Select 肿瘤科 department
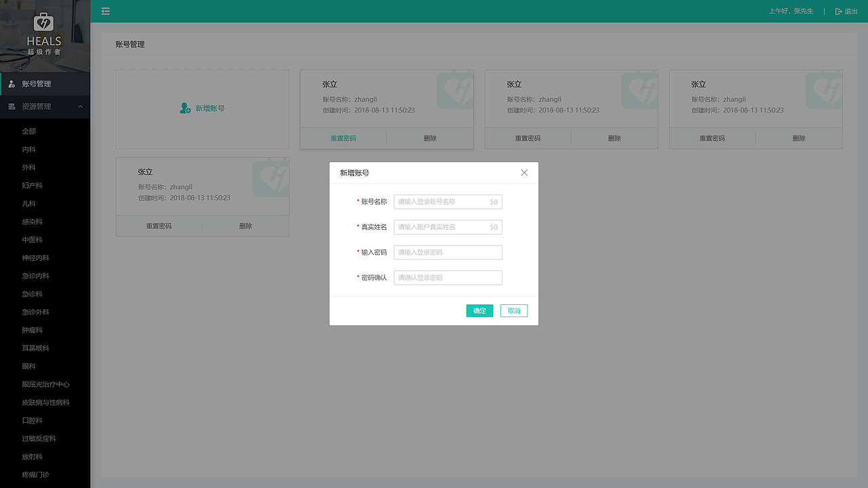This screenshot has height=488, width=868. tap(33, 330)
